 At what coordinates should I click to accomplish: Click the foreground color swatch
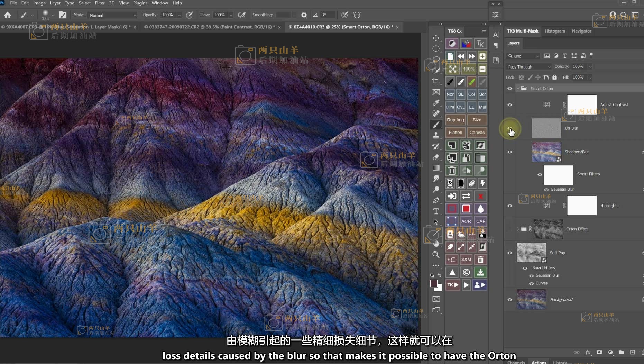tap(434, 284)
